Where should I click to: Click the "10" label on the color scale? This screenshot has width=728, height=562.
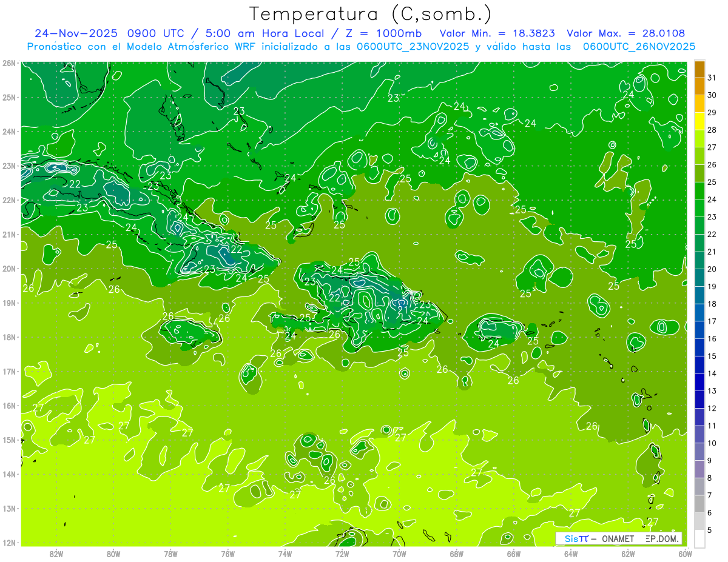tap(712, 443)
